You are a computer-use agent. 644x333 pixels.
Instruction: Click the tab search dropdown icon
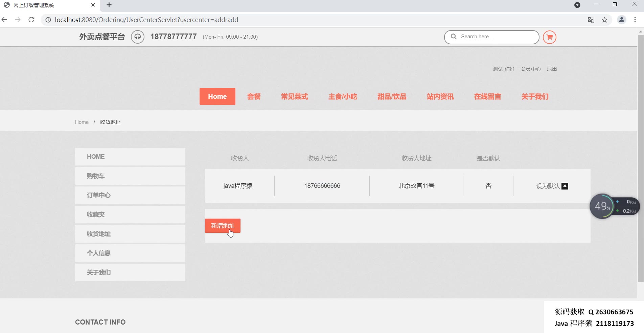point(577,5)
